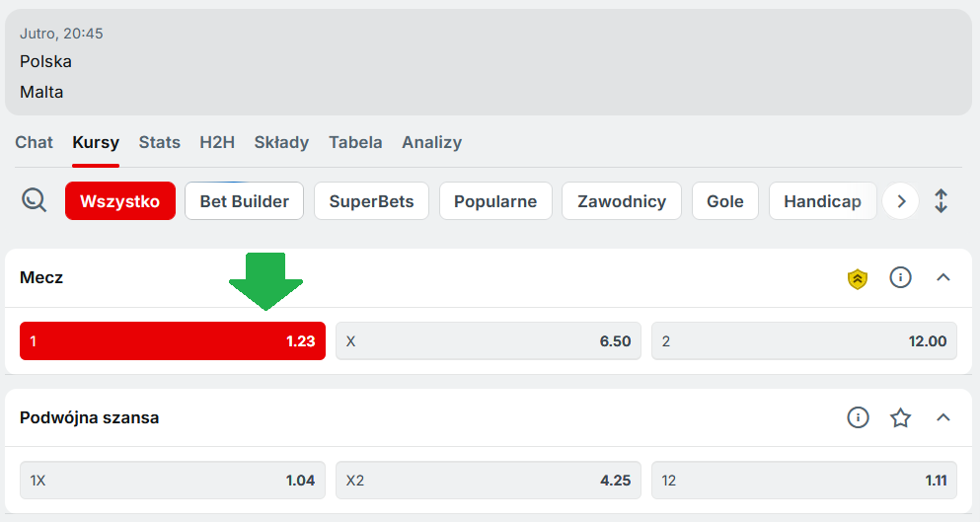This screenshot has height=522, width=980.
Task: Click the yellow shield icon in Mecz
Action: (x=858, y=278)
